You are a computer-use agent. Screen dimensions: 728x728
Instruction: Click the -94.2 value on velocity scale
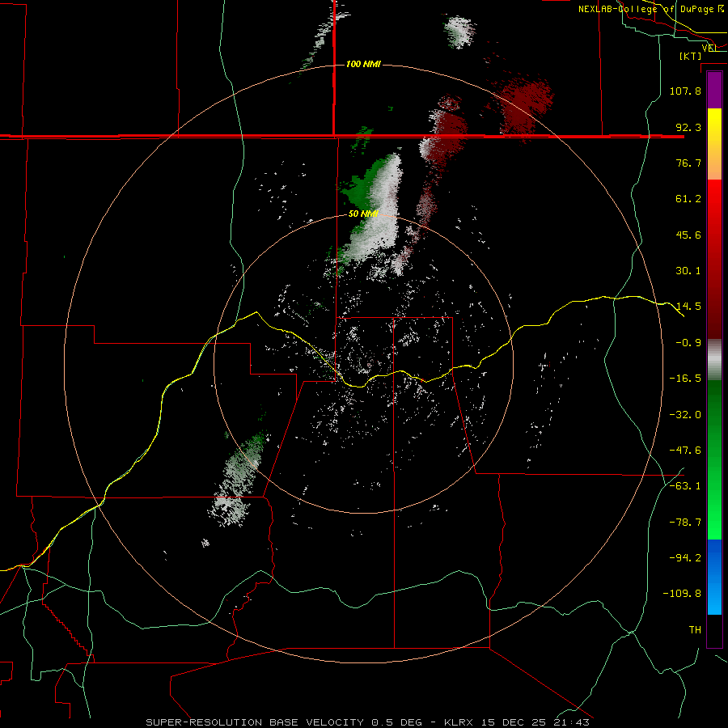click(685, 558)
